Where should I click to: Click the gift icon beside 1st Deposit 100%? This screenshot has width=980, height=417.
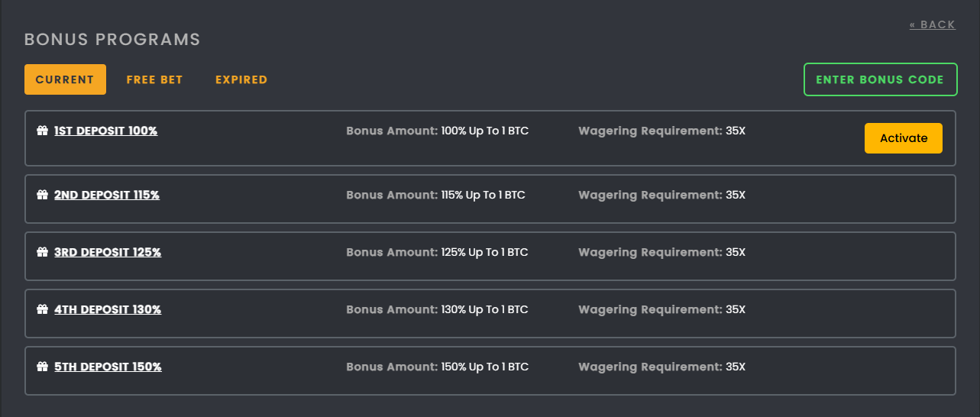[x=43, y=131]
